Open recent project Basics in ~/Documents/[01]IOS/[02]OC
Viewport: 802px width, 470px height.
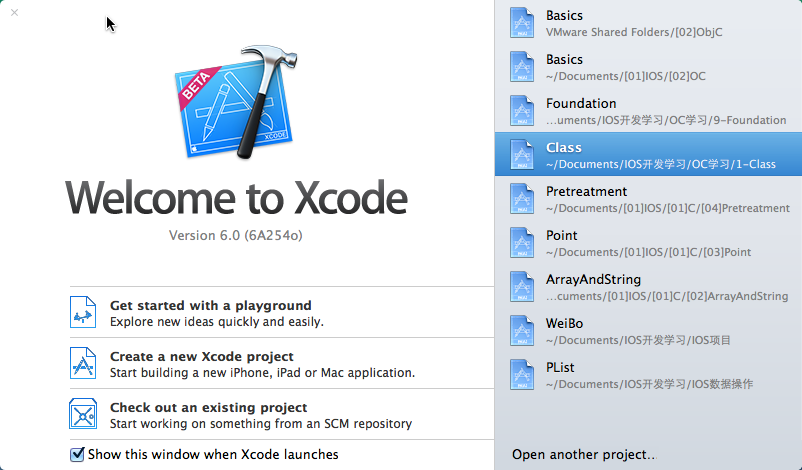click(x=648, y=66)
